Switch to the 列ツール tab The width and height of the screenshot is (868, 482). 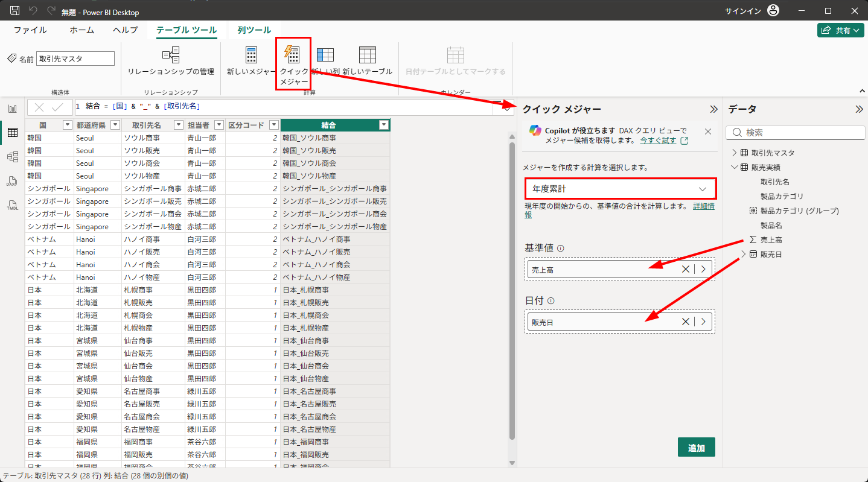254,30
